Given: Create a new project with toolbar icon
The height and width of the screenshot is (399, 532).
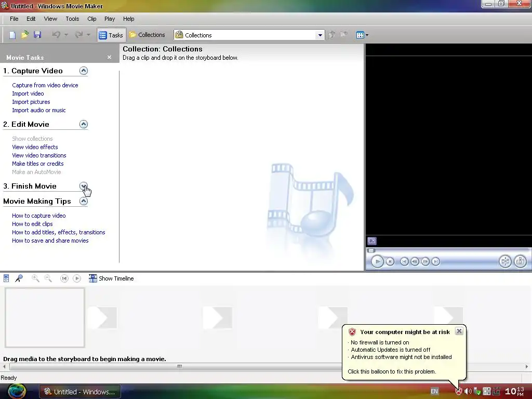Looking at the screenshot, I should (12, 35).
